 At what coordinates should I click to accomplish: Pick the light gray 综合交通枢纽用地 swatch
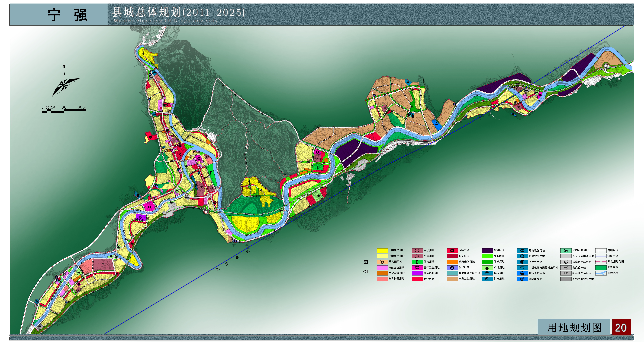[566, 256]
